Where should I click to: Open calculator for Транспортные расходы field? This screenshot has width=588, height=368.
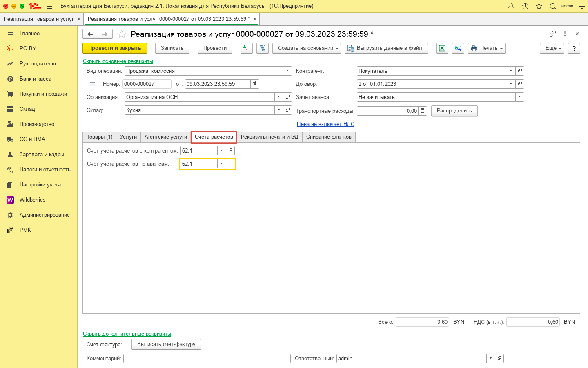(x=423, y=111)
